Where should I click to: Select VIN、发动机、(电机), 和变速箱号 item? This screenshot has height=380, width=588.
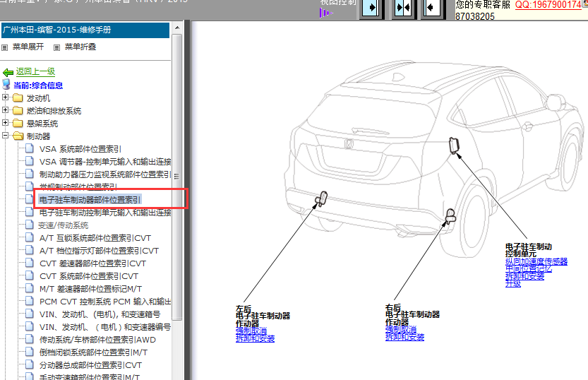pos(100,314)
